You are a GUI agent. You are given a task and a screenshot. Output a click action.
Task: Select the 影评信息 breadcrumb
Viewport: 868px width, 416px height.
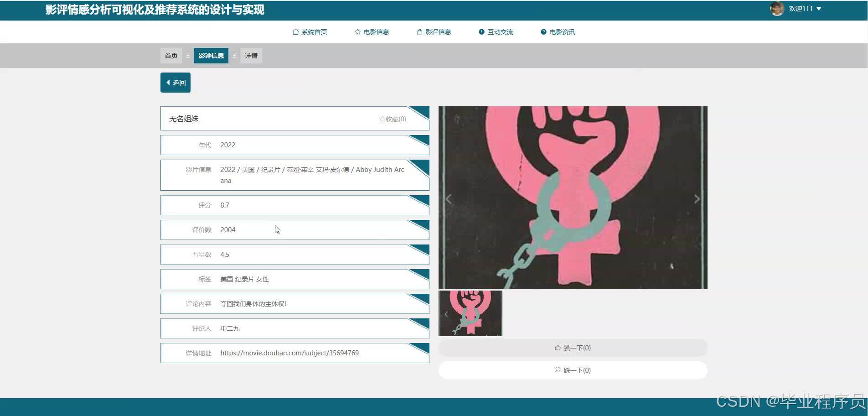(x=211, y=56)
